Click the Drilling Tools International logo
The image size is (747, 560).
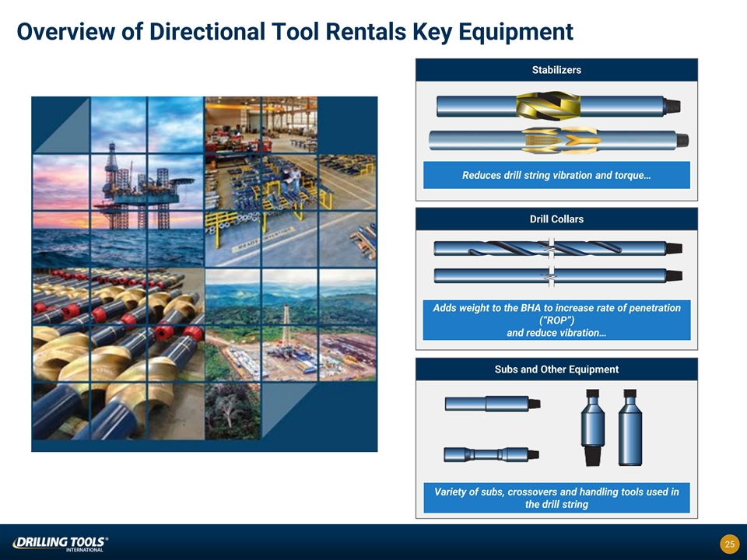click(x=60, y=543)
